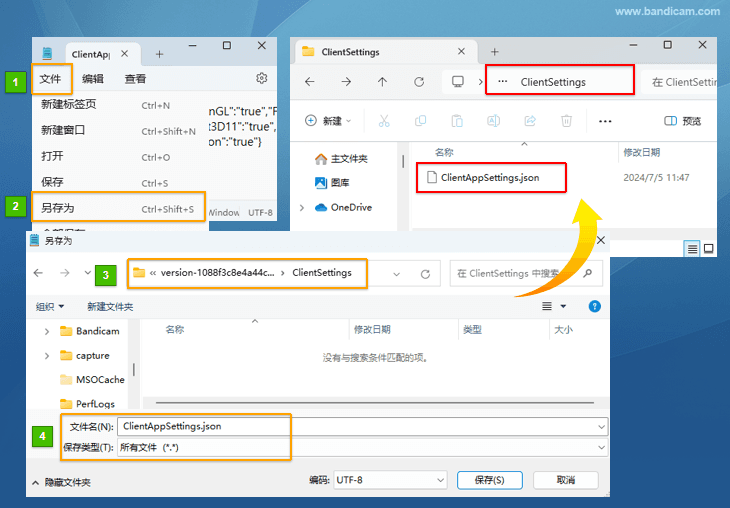Click the Copy icon in Explorer toolbar

pyautogui.click(x=420, y=121)
